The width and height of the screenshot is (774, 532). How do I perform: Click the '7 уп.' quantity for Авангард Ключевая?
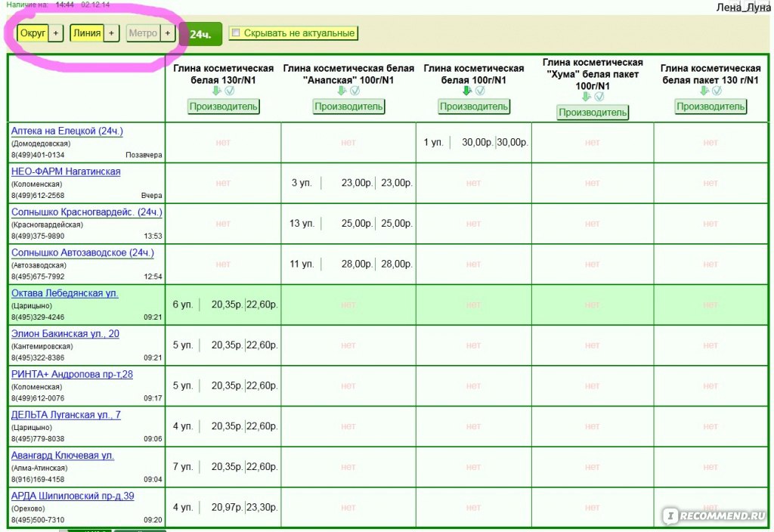click(183, 466)
